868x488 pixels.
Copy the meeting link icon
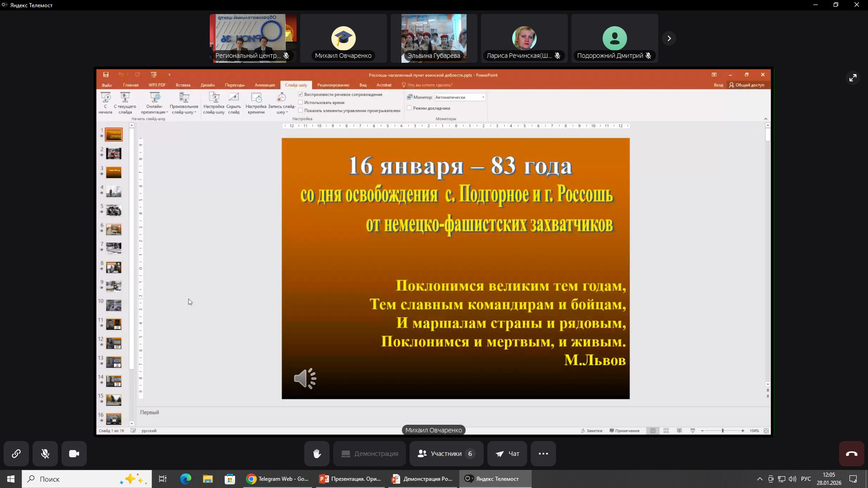pyautogui.click(x=16, y=454)
